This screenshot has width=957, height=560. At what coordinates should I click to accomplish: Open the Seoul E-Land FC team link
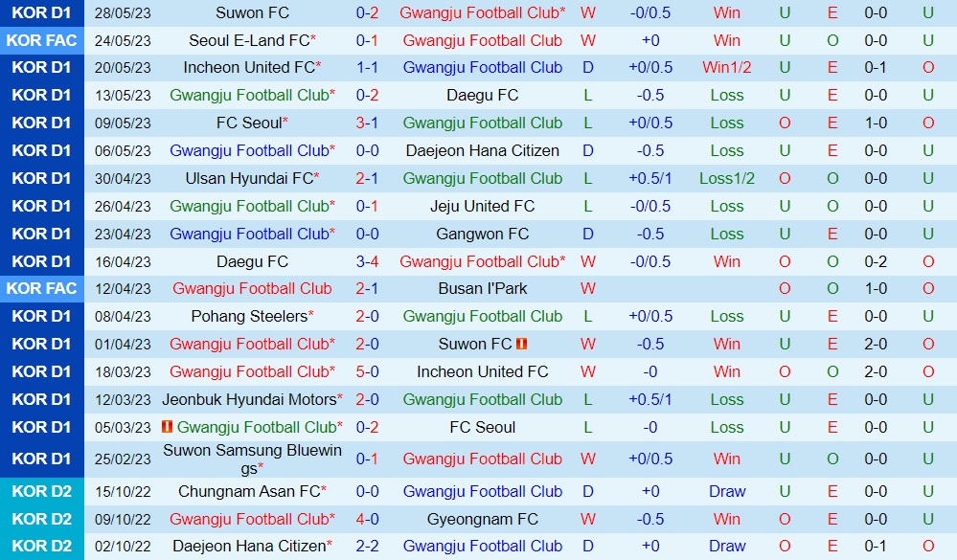click(249, 40)
